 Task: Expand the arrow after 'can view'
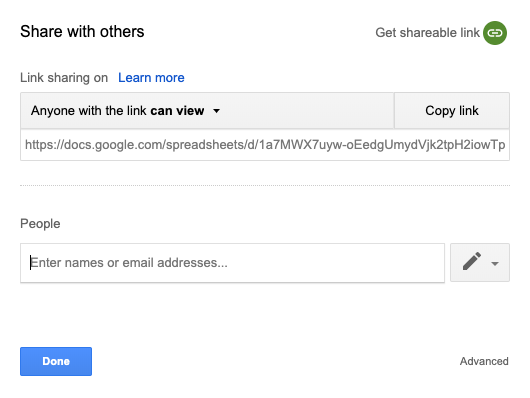[x=216, y=111]
